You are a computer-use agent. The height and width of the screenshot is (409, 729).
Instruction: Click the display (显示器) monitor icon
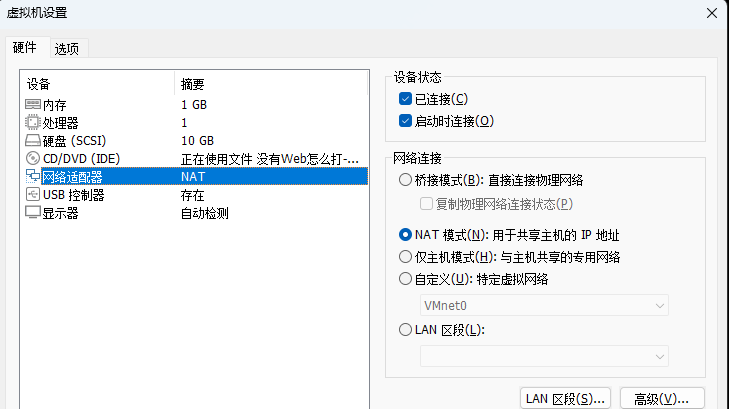pyautogui.click(x=33, y=212)
